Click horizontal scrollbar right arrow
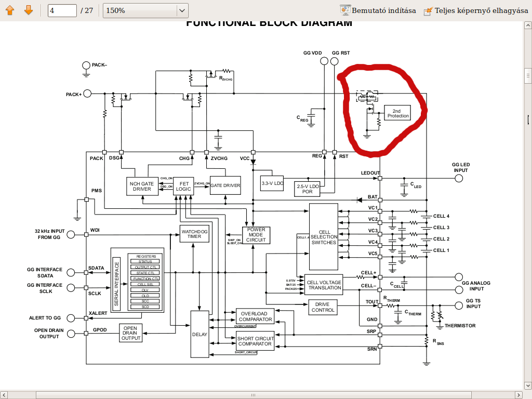 pyautogui.click(x=519, y=395)
